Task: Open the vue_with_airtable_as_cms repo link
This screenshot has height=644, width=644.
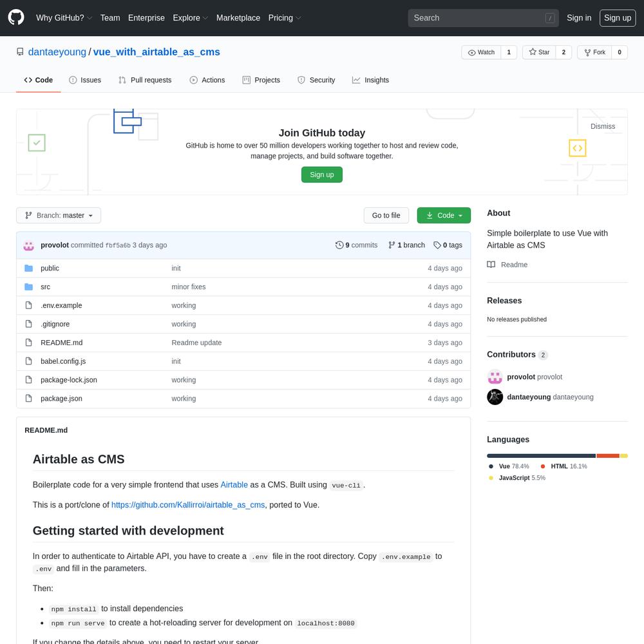Action: 156,52
